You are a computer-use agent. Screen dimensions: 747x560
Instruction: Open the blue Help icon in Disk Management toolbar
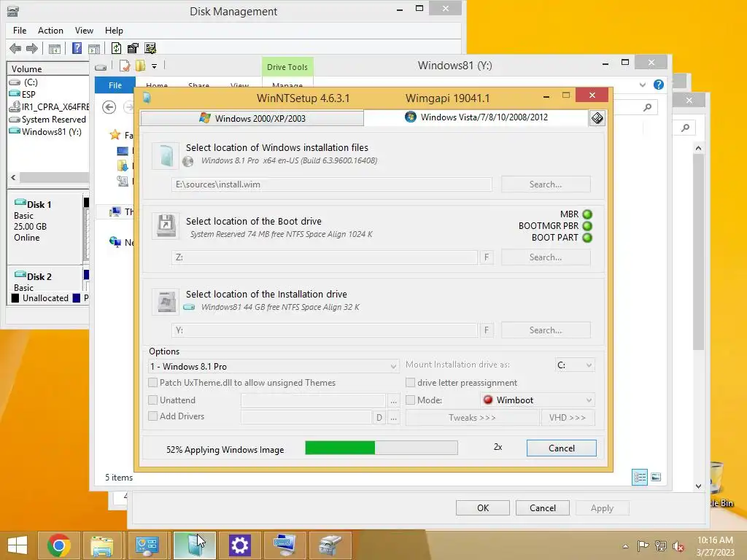pyautogui.click(x=77, y=48)
